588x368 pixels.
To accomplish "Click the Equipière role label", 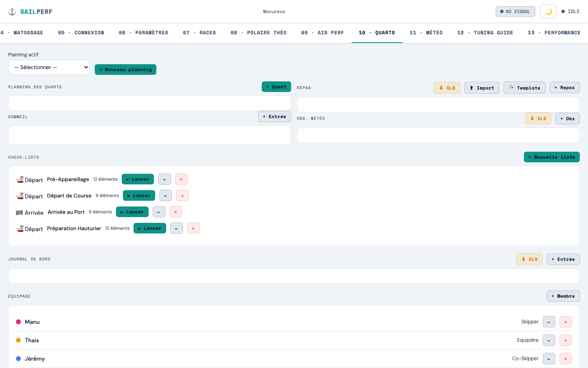I will click(x=528, y=340).
